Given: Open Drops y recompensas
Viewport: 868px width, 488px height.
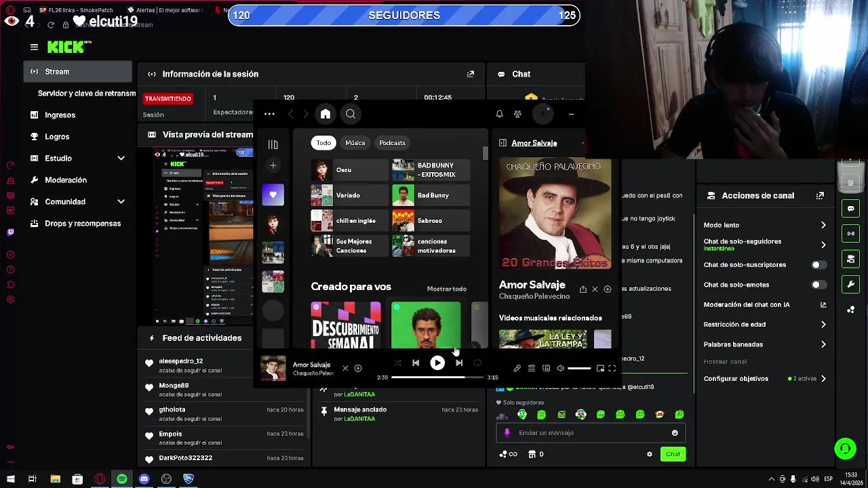Looking at the screenshot, I should (83, 224).
